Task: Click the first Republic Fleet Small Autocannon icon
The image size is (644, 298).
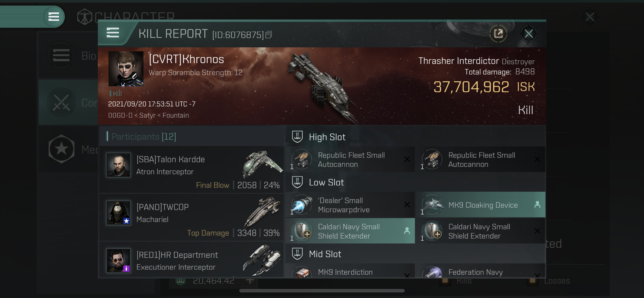Action: 302,159
